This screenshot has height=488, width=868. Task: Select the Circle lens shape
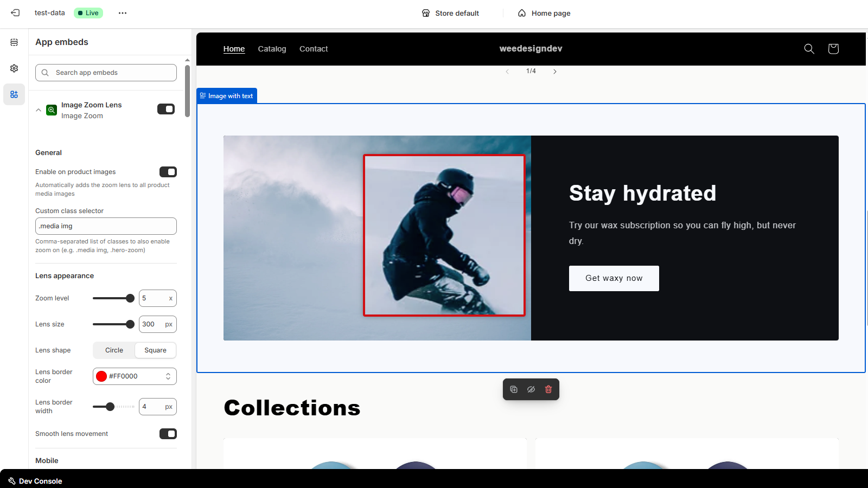click(x=114, y=350)
